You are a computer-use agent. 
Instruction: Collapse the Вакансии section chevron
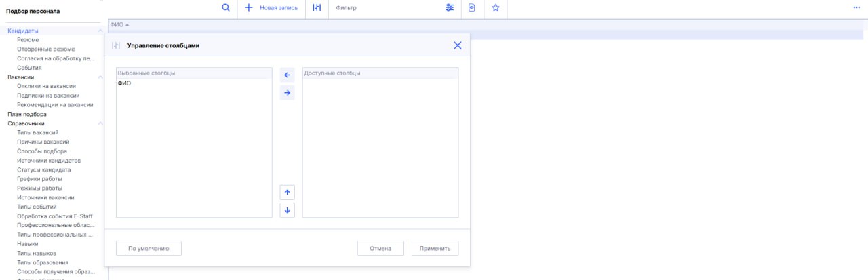click(x=100, y=77)
